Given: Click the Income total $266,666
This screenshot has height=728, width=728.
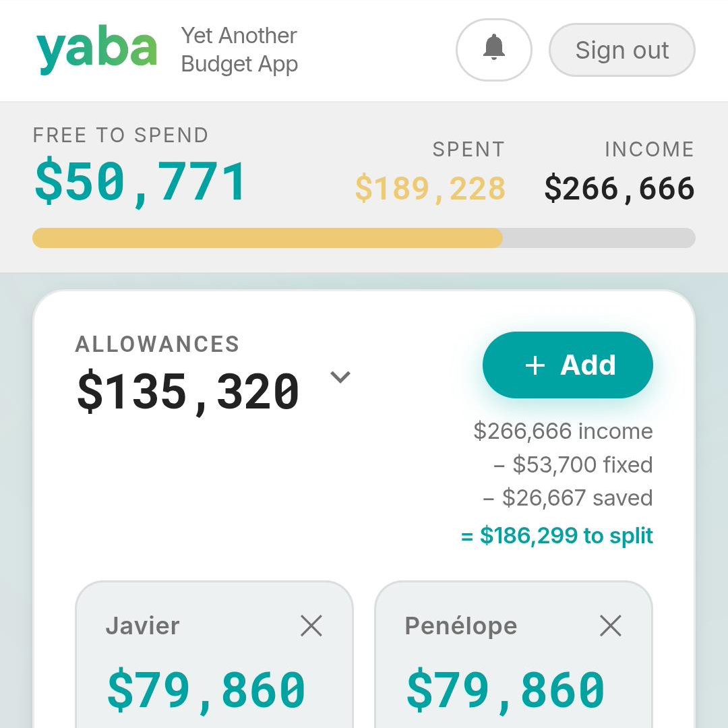Looking at the screenshot, I should click(x=619, y=189).
